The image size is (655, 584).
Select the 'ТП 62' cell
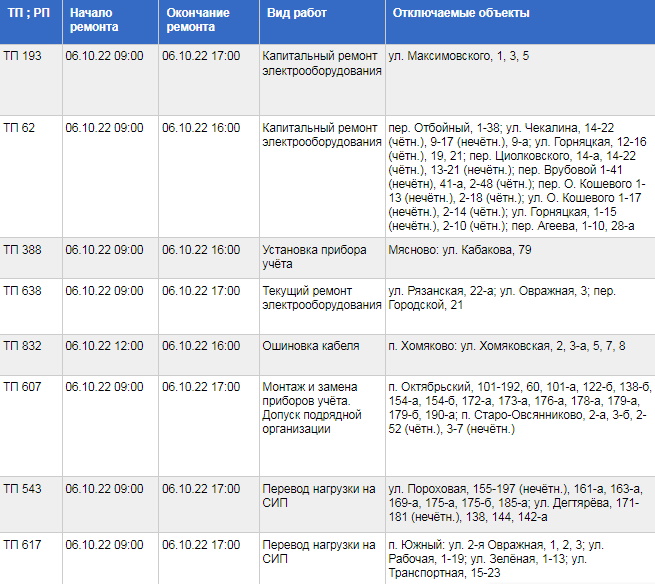[19, 129]
